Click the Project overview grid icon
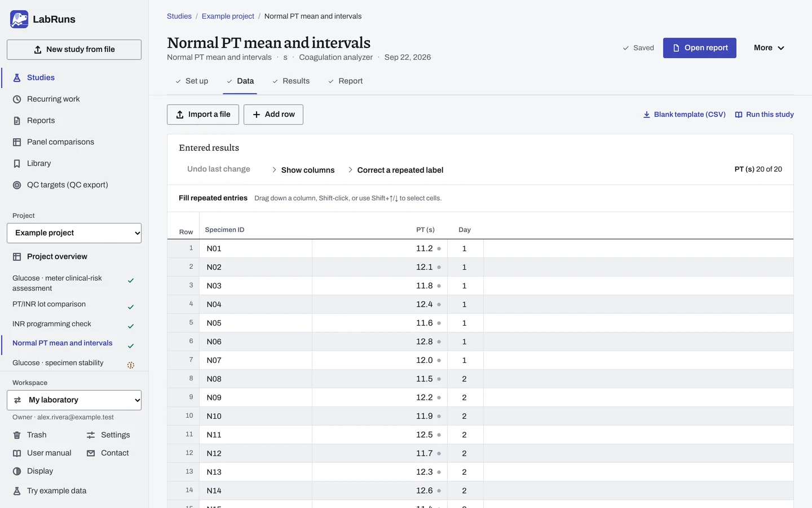Viewport: 812px width, 508px height. click(x=17, y=257)
